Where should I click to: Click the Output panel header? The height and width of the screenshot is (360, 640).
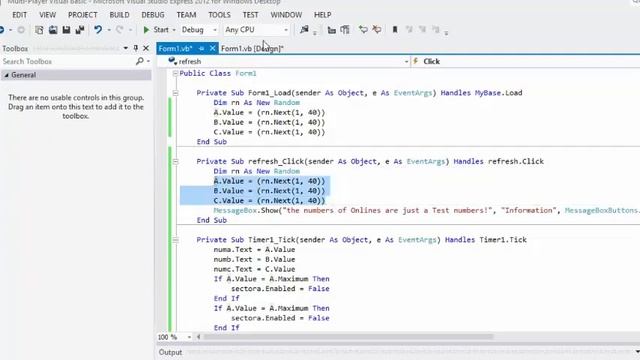coord(170,352)
